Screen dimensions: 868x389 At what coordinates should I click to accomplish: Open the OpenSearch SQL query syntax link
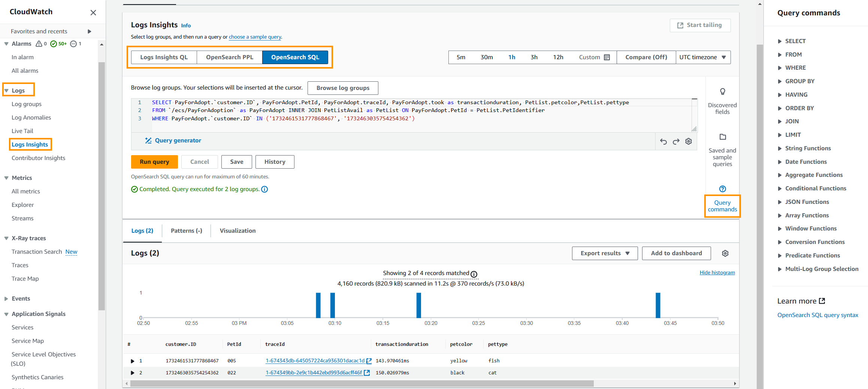tap(817, 315)
